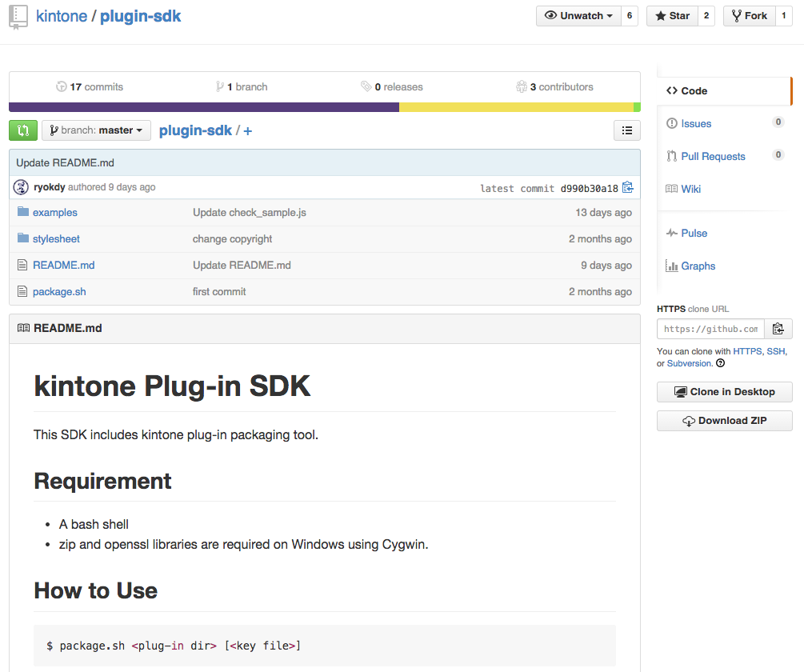Open the kintone organization link
804x672 pixels.
tap(62, 16)
